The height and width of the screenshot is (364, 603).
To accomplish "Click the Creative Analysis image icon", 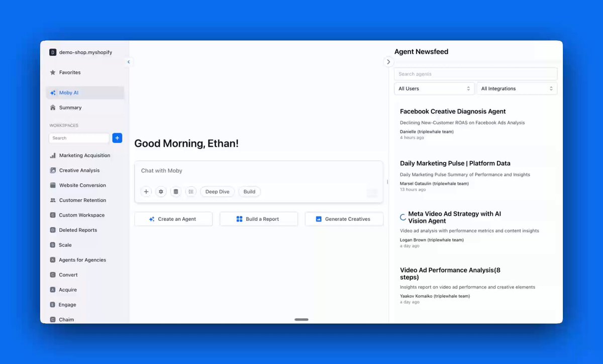I will (53, 170).
